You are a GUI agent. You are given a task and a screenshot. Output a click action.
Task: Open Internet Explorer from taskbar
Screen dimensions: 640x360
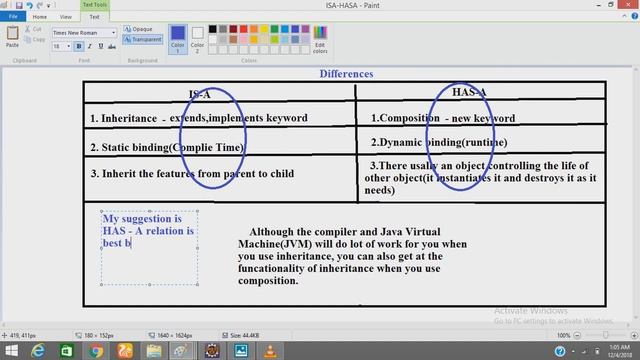tap(38, 351)
